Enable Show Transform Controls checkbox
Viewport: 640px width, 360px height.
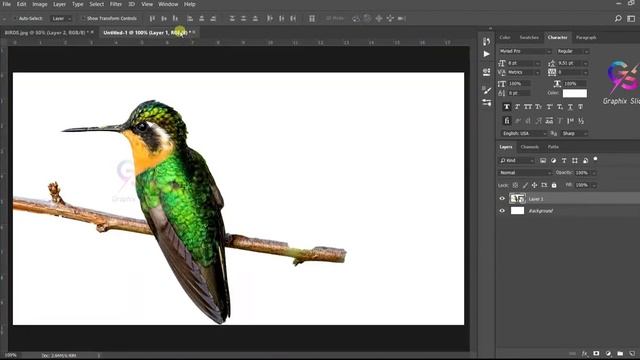pyautogui.click(x=83, y=18)
